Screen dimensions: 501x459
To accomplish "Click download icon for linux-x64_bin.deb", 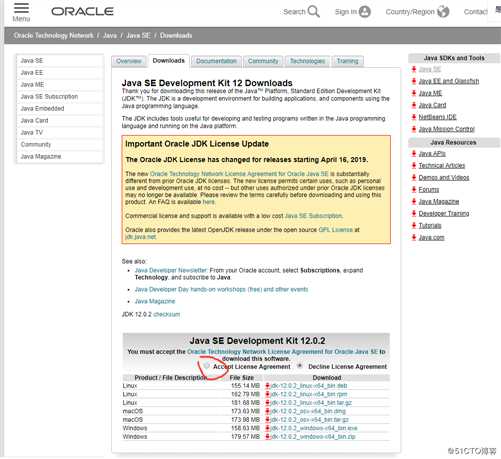I will [267, 386].
